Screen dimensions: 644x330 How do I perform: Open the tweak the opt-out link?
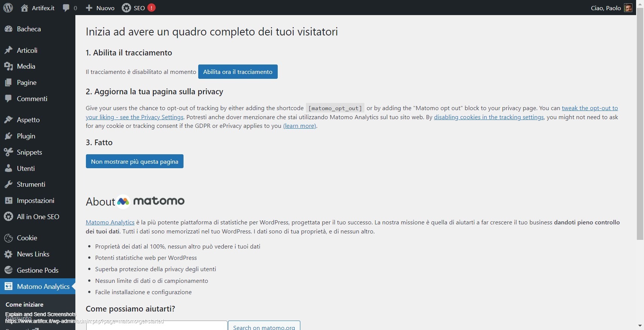click(590, 108)
